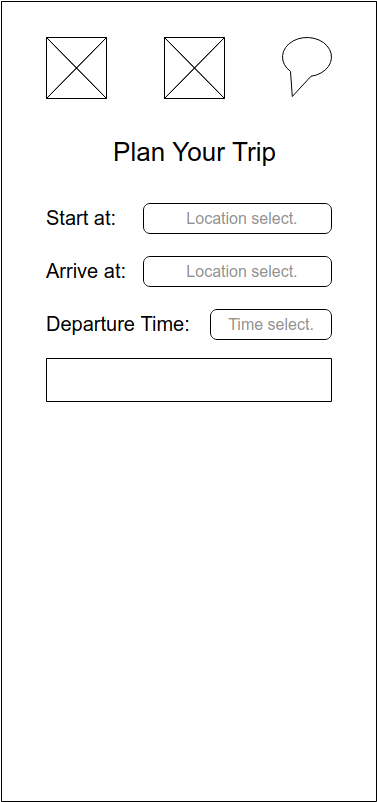Open messages via the speech bubble
Image resolution: width=377 pixels, height=802 pixels.
pos(306,66)
